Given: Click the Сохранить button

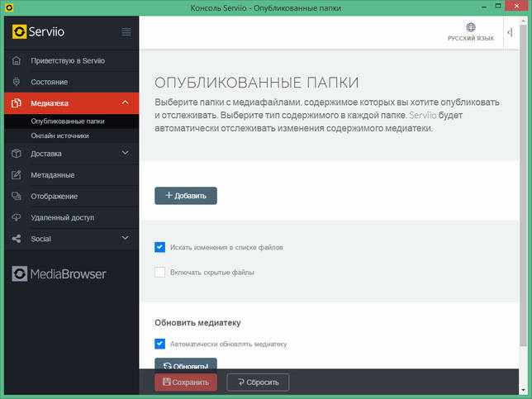Looking at the screenshot, I should pos(186,382).
